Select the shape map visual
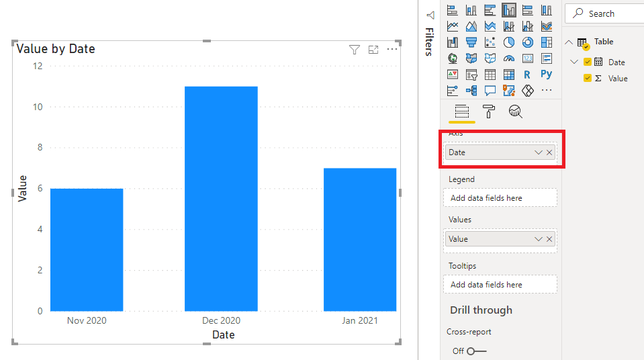 coord(490,58)
